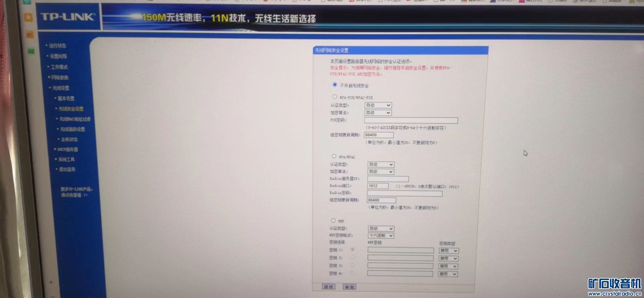Screen dimensions: 644x298
Task: Open 认证类型 dropdown under WPA-PSK/WPA2-PSK
Action: 378,105
